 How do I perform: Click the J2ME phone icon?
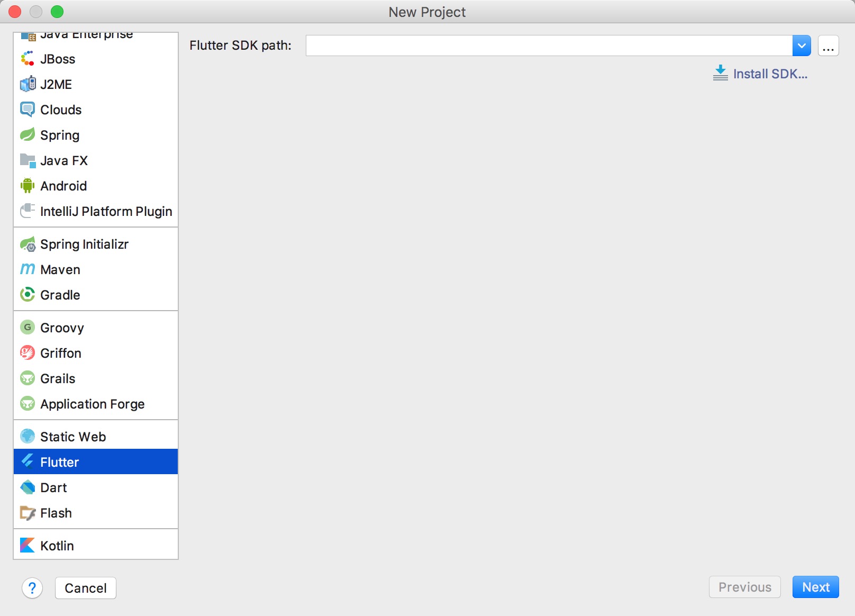pyautogui.click(x=28, y=84)
